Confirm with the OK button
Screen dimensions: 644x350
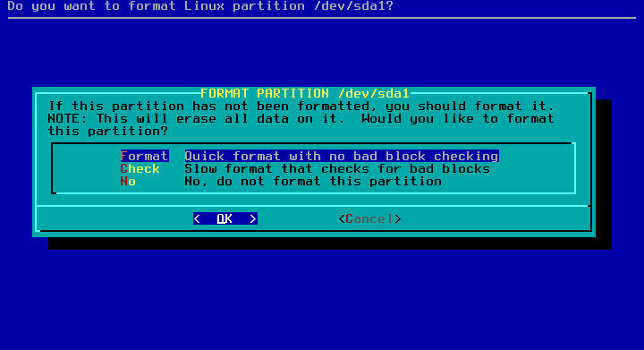[x=225, y=218]
